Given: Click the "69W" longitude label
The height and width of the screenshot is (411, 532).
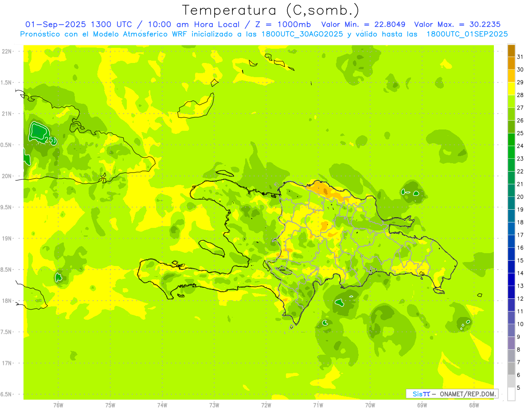Looking at the screenshot, I should click(x=422, y=405).
